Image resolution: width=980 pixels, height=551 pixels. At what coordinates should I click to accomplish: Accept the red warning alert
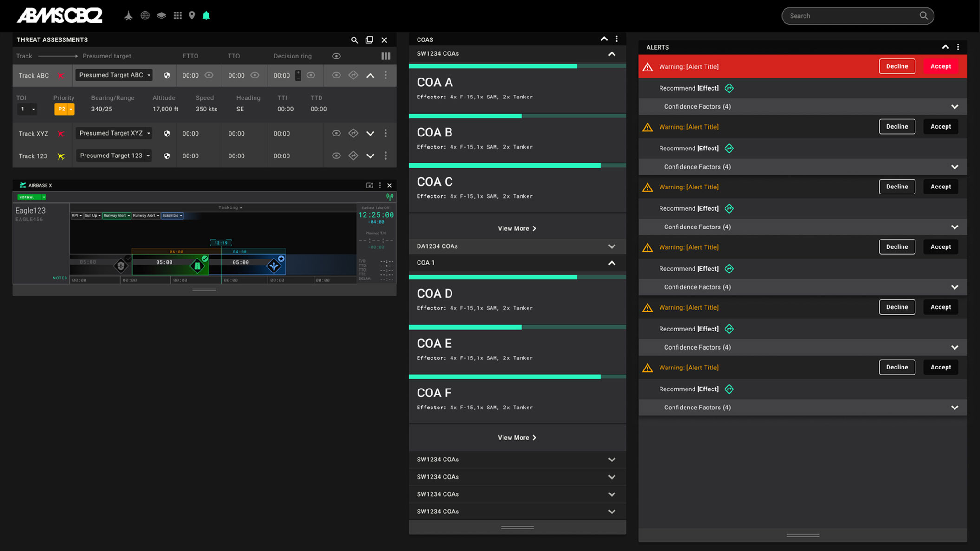click(x=941, y=66)
